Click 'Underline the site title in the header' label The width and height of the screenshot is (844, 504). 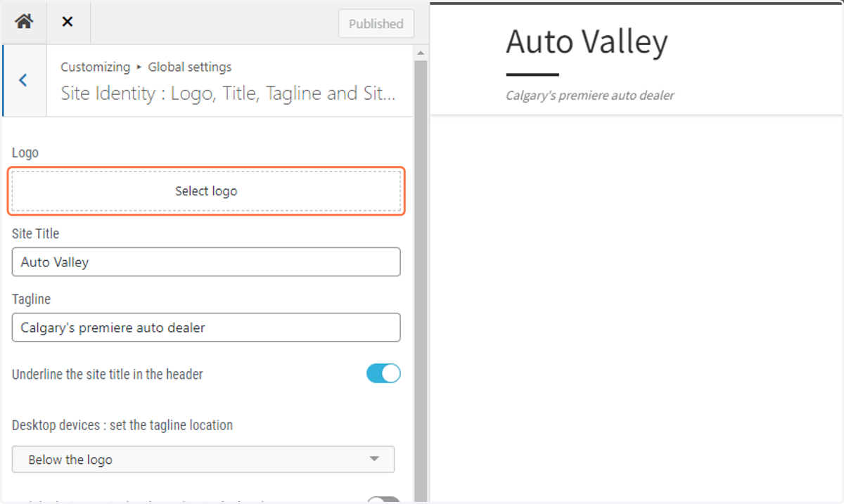(108, 374)
